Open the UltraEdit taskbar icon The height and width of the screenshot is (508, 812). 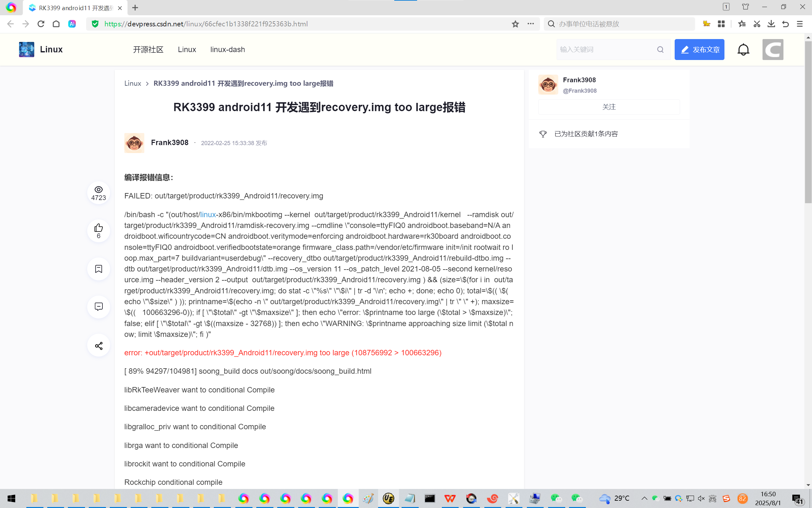click(388, 498)
